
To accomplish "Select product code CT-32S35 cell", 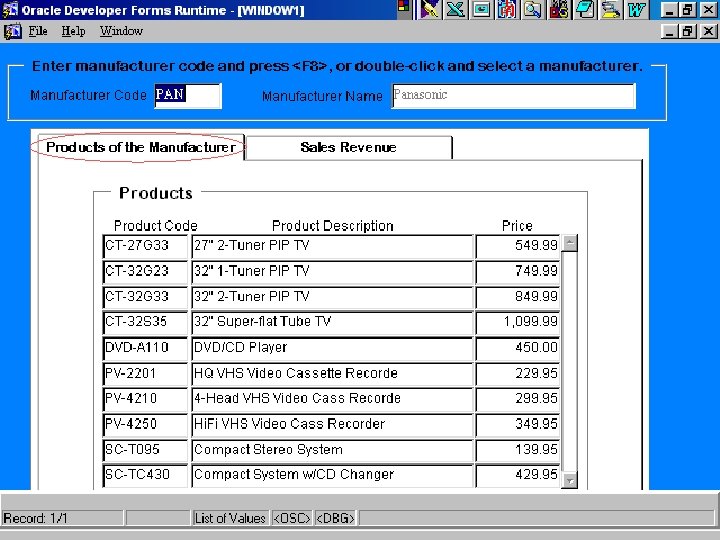I will pyautogui.click(x=146, y=322).
